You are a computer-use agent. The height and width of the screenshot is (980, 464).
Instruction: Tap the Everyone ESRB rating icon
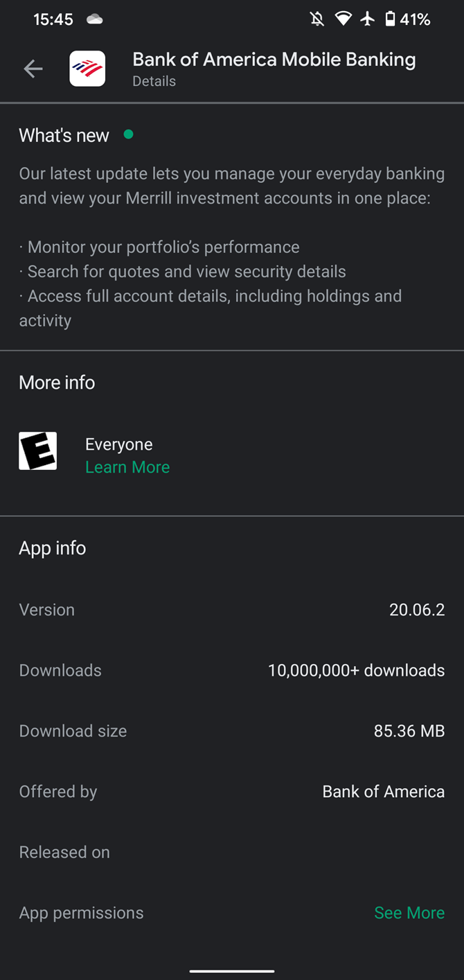coord(38,451)
